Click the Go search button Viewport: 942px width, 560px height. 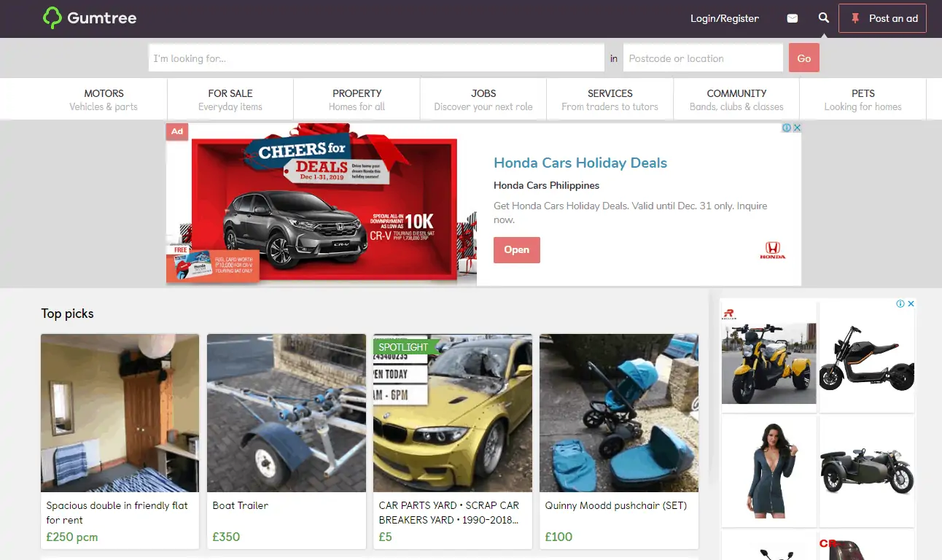tap(804, 58)
